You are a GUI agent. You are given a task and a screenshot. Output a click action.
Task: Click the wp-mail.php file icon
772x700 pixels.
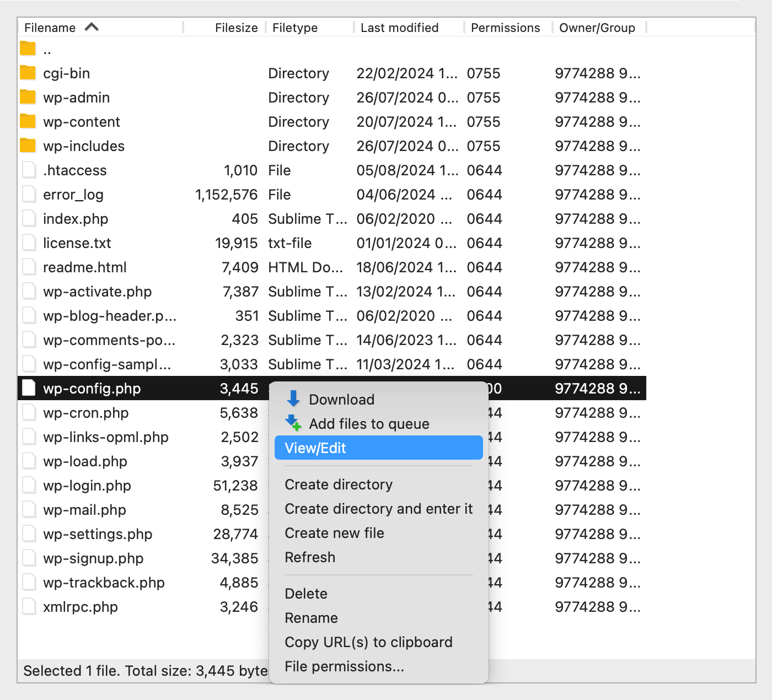[x=29, y=509]
